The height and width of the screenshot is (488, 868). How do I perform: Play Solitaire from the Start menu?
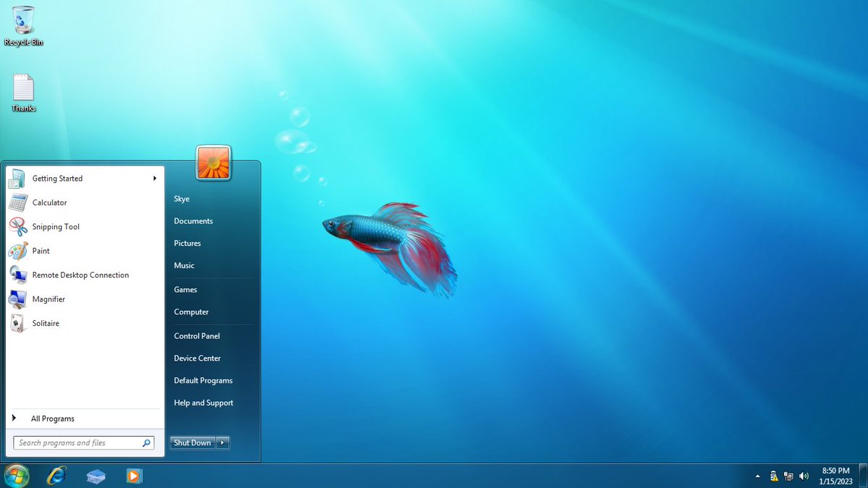pos(45,323)
